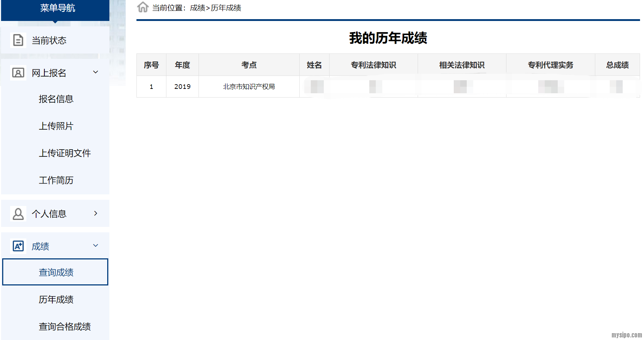Go to 上传照片 page
The image size is (644, 340).
(56, 126)
